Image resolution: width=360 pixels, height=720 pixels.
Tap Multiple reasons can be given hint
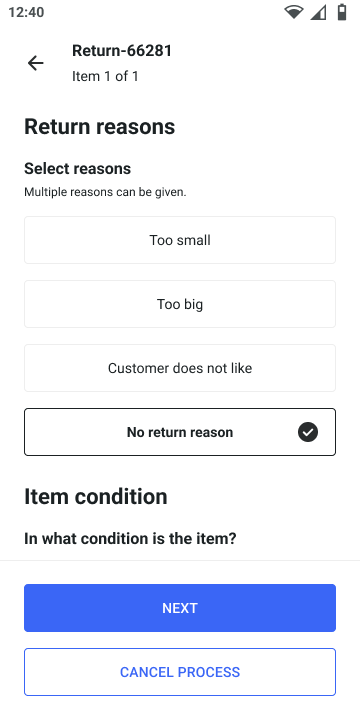[105, 192]
